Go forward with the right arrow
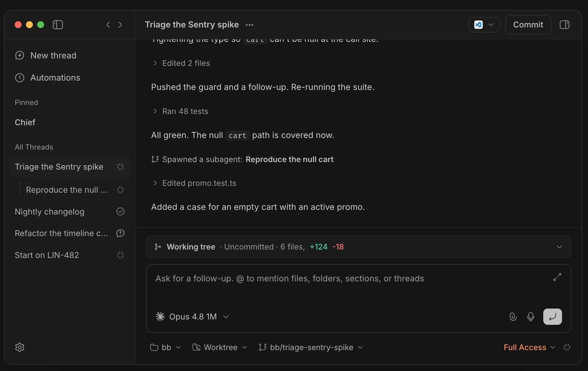 click(x=120, y=24)
